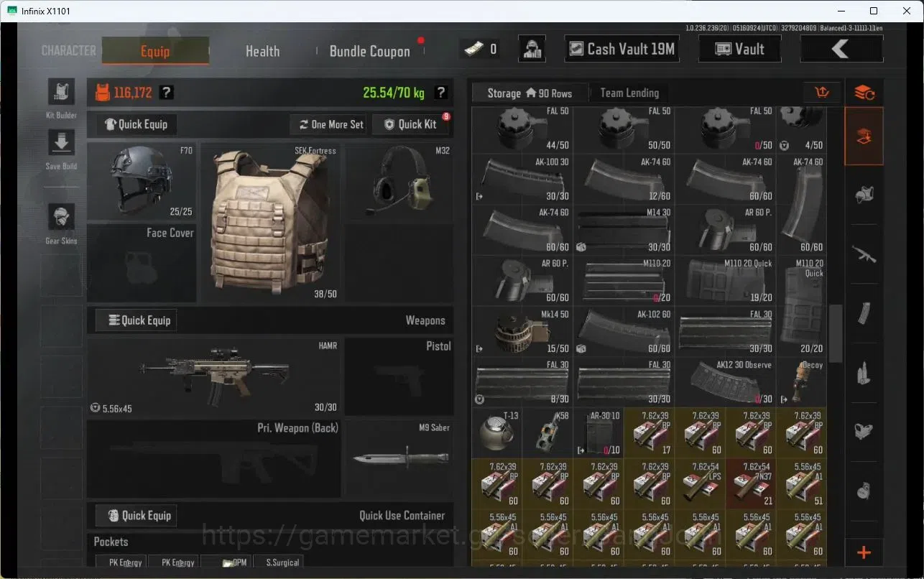This screenshot has width=924, height=579.
Task: Open the Gear Skins icon
Action: point(61,218)
